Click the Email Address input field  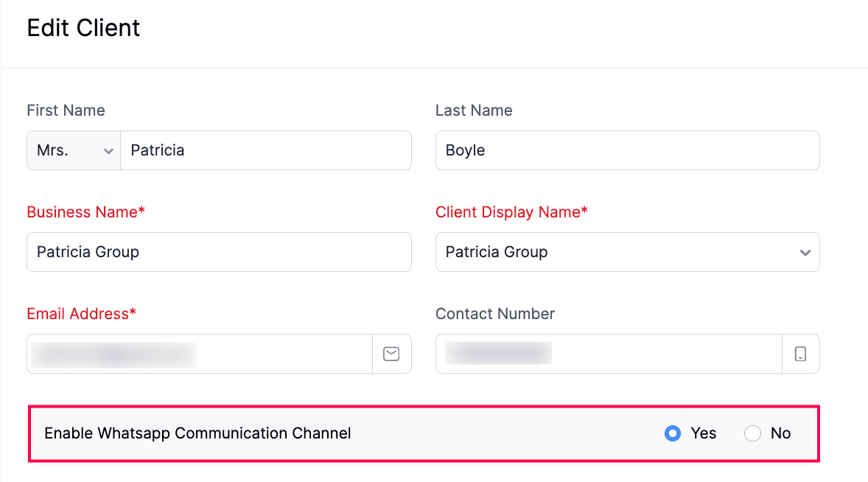tap(199, 354)
